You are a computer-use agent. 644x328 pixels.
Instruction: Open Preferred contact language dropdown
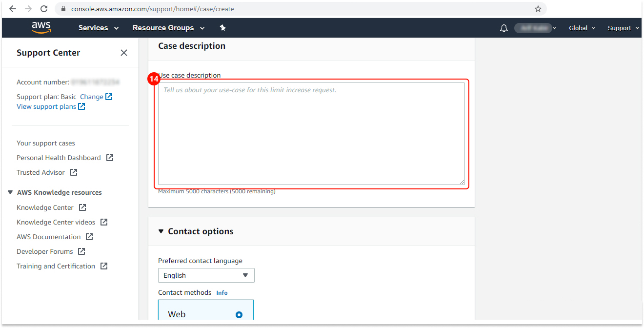pyautogui.click(x=206, y=275)
